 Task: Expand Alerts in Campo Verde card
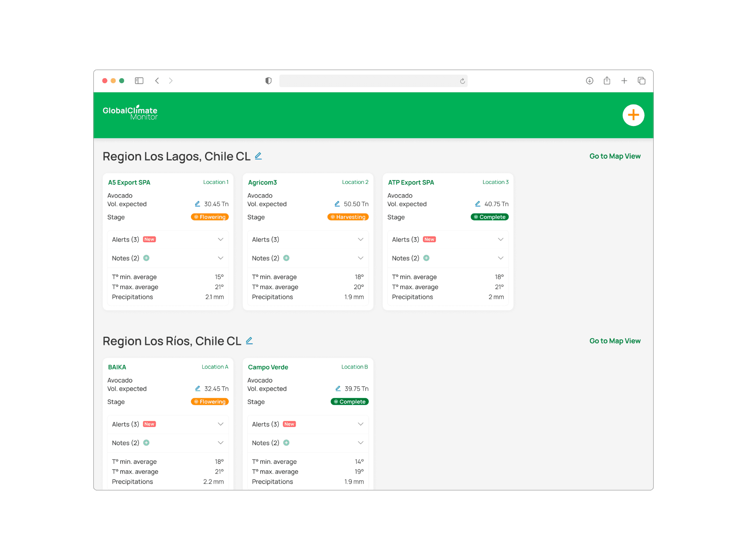(x=361, y=424)
